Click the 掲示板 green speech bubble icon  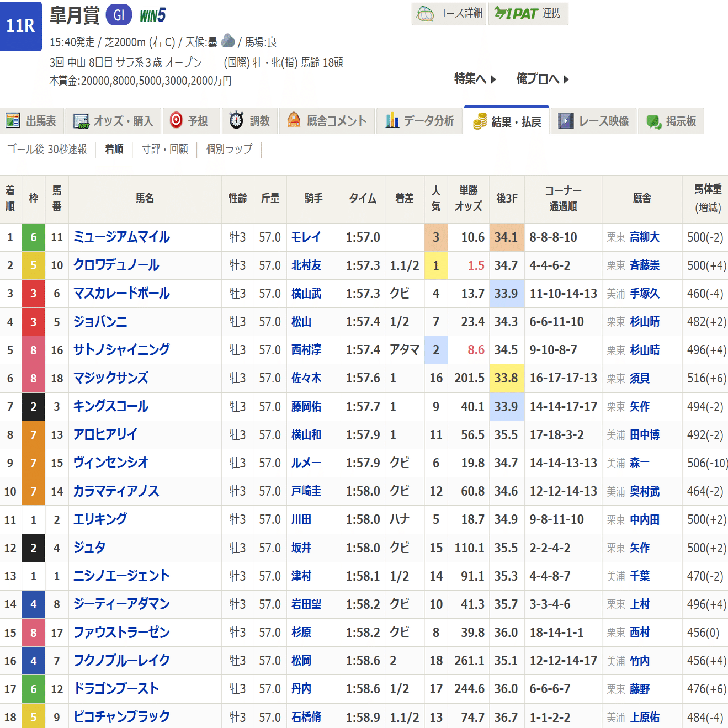click(654, 121)
